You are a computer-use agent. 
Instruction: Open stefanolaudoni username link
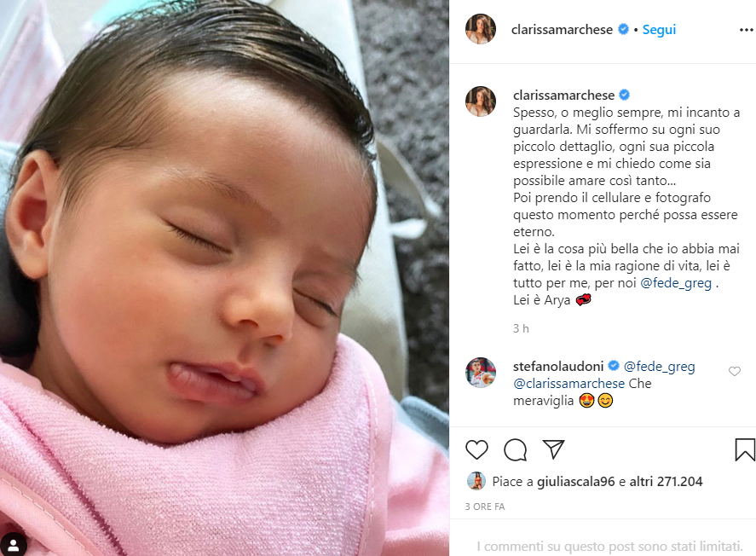tap(558, 367)
